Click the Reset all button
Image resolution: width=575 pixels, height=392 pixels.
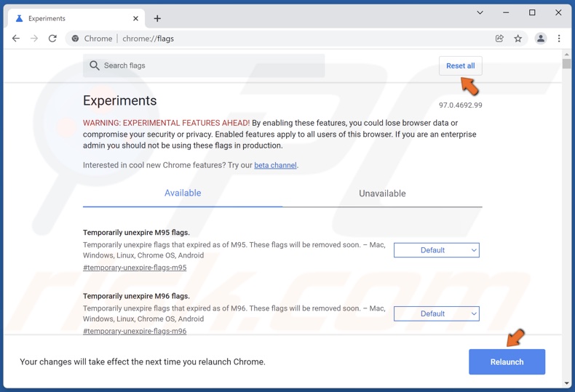[x=460, y=66]
